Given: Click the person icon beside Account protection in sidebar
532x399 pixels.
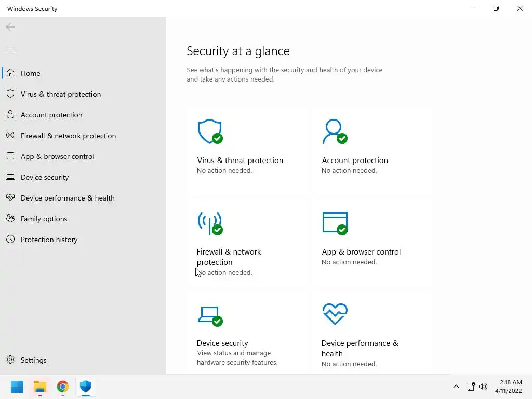Looking at the screenshot, I should click(10, 114).
